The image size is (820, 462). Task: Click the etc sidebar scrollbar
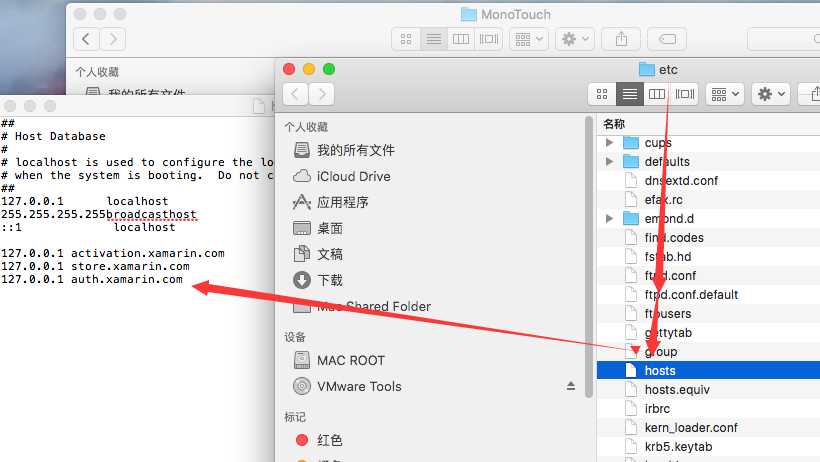tap(589, 256)
